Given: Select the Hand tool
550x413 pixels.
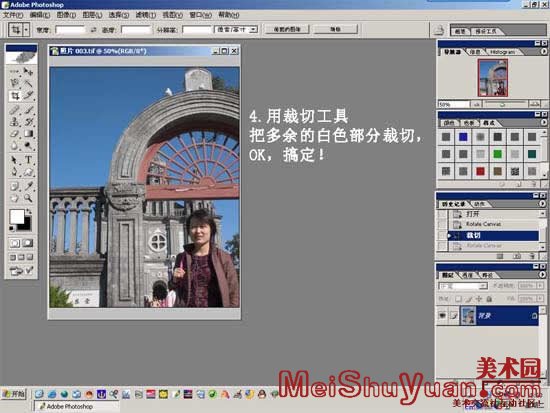Looking at the screenshot, I should point(14,198).
